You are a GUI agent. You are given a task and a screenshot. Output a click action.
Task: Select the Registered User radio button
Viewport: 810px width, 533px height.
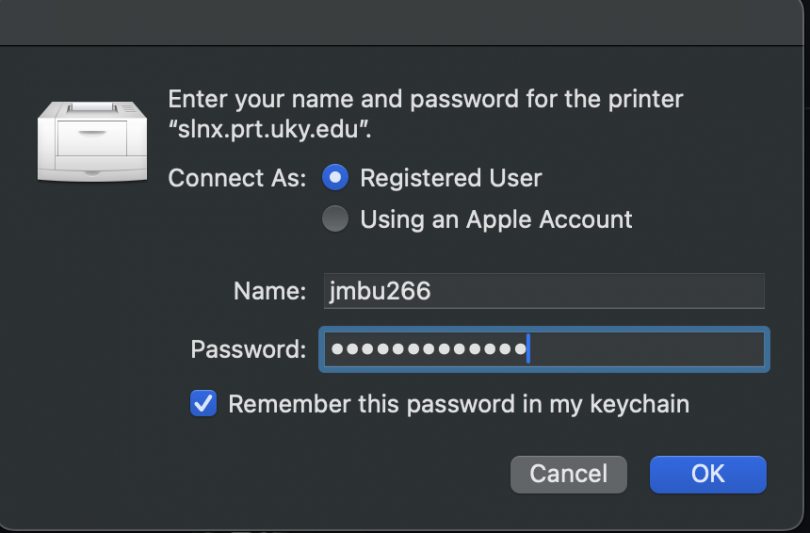(335, 177)
